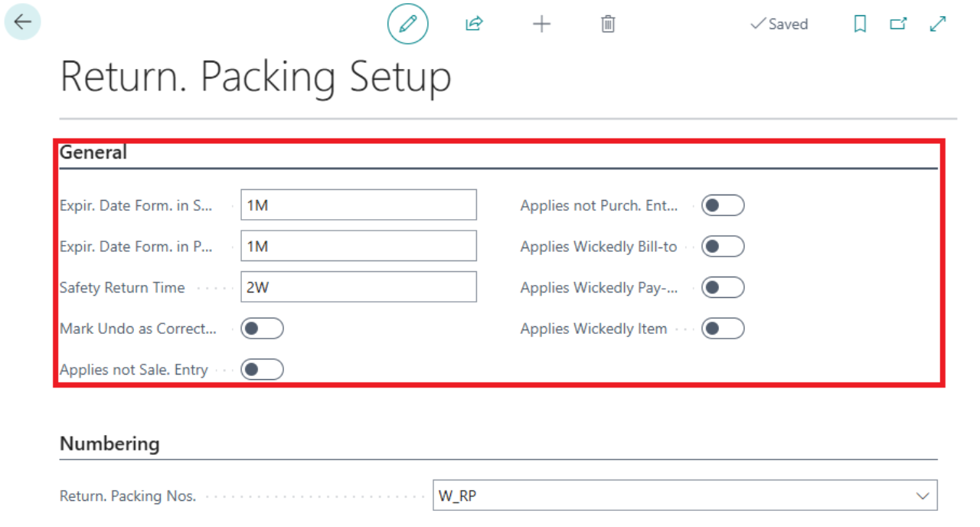
Task: Collapse the General section header
Action: point(93,152)
